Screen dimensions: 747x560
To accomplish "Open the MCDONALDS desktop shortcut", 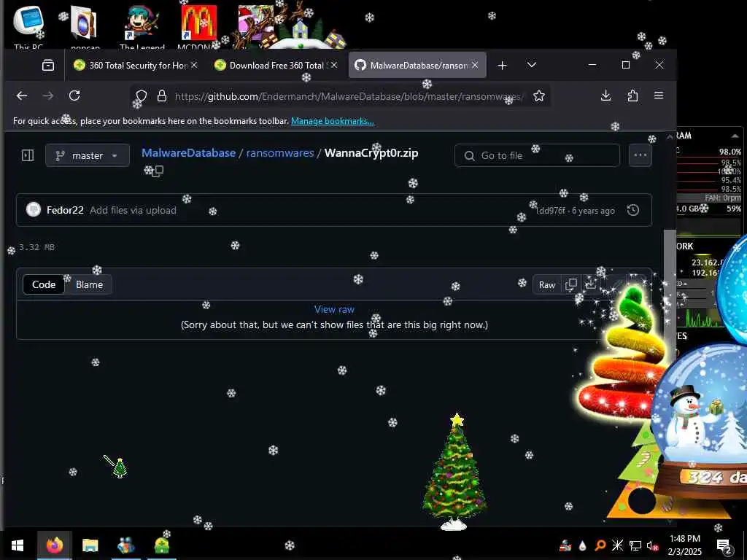I will pyautogui.click(x=198, y=26).
